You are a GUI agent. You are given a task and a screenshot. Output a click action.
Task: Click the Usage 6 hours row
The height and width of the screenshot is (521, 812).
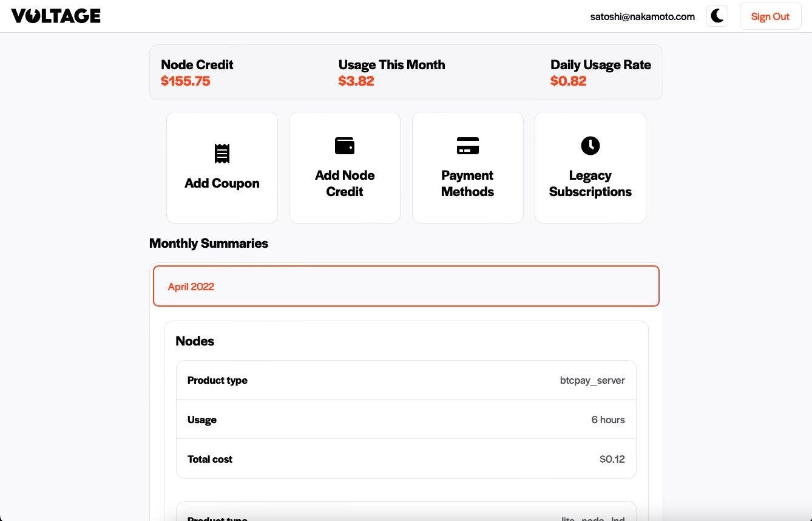405,420
